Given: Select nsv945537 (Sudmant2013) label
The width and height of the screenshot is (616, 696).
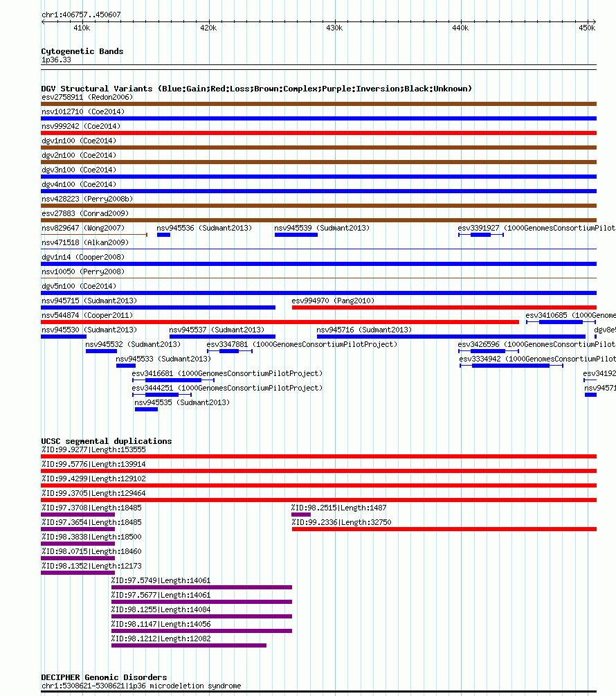Looking at the screenshot, I should pos(217,330).
